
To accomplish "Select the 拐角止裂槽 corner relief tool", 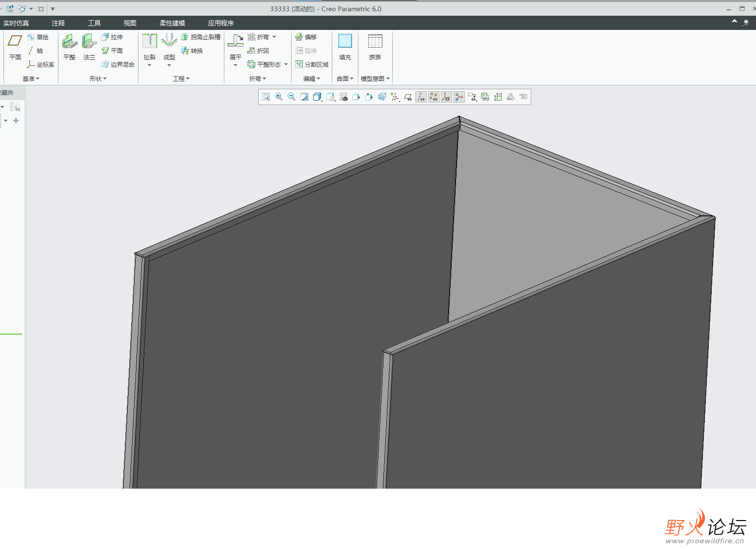I will click(201, 37).
